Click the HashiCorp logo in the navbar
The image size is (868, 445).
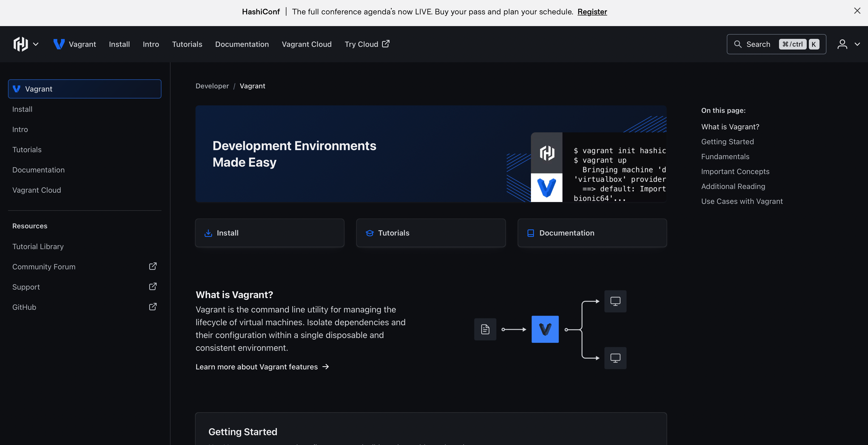(21, 44)
